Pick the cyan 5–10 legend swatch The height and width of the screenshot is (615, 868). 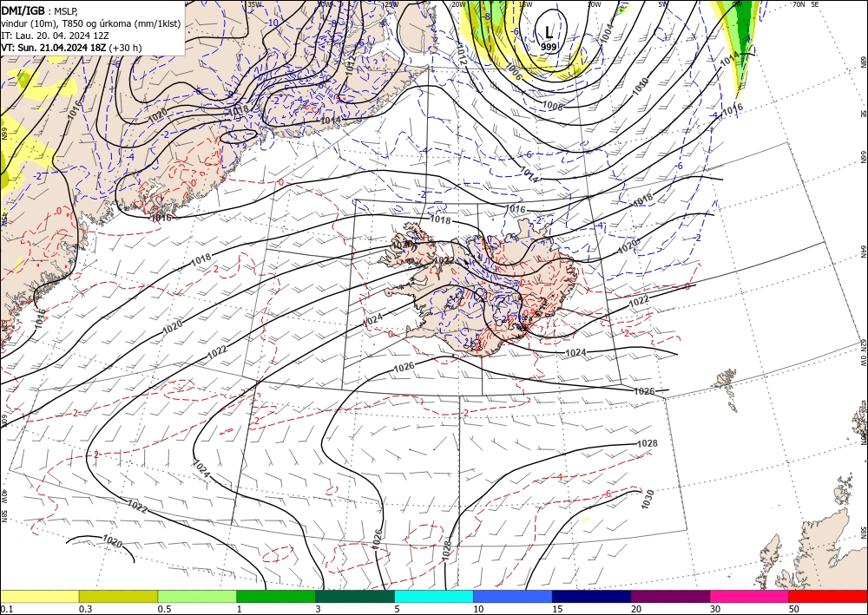point(434,596)
